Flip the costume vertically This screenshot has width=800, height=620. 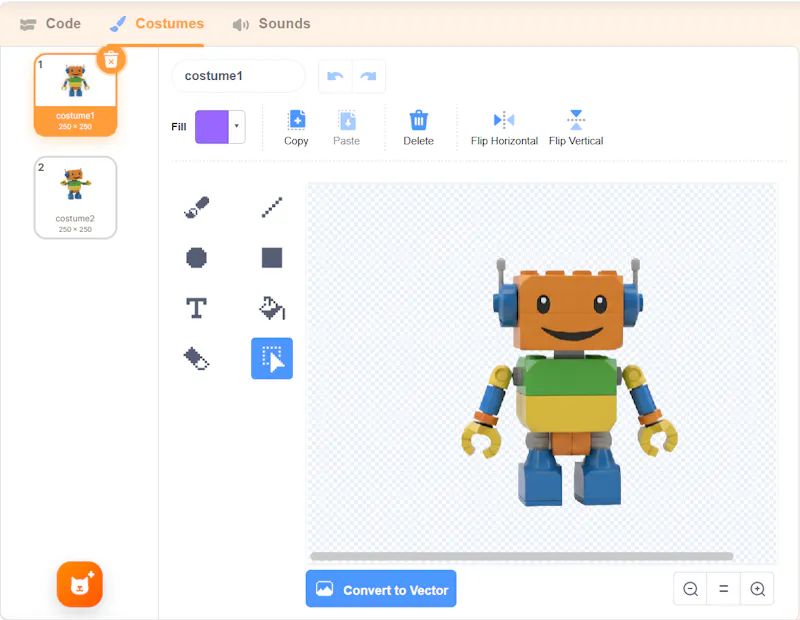(576, 128)
